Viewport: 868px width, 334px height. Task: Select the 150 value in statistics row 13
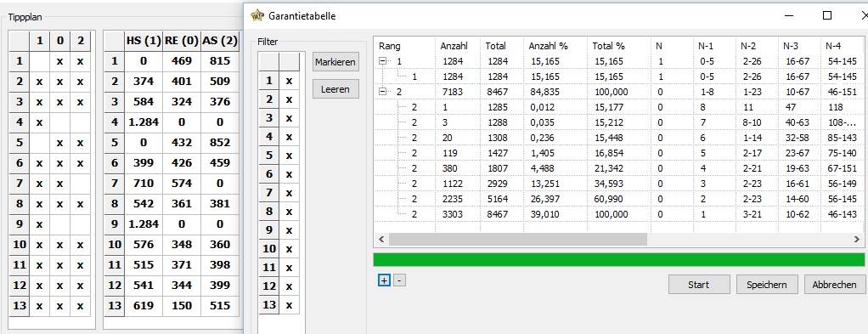[181, 305]
